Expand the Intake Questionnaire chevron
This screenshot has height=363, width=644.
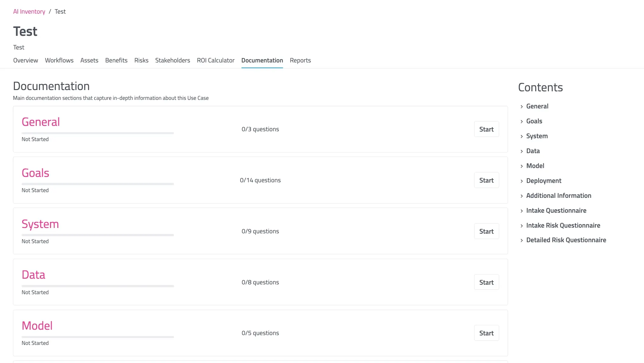coord(522,211)
